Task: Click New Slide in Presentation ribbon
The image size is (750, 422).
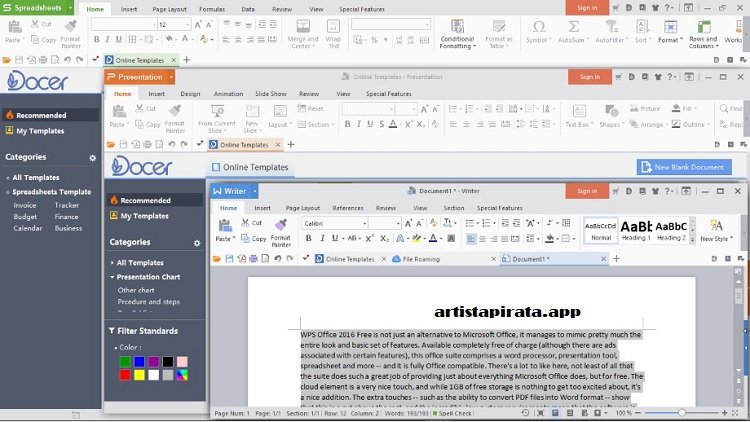Action: point(252,119)
